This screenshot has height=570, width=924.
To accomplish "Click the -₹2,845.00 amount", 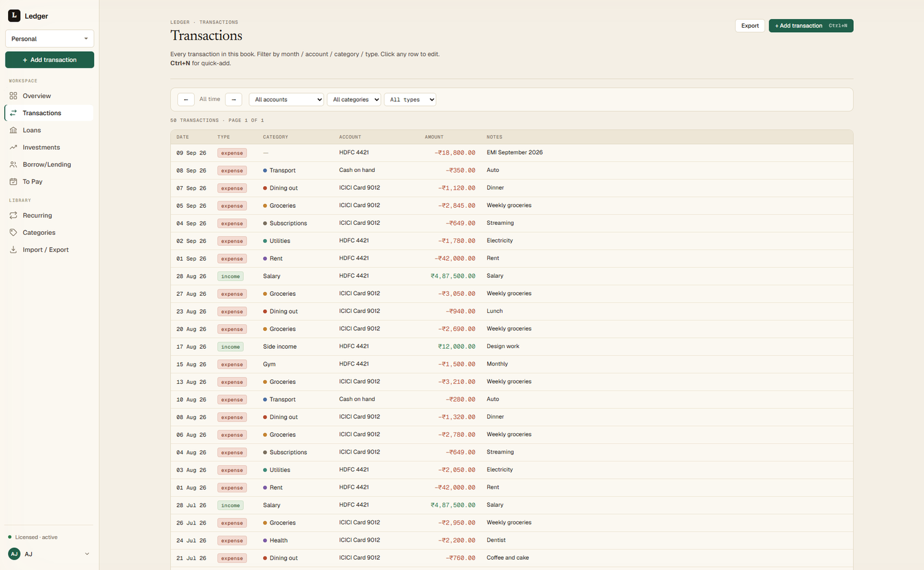I will click(x=456, y=206).
